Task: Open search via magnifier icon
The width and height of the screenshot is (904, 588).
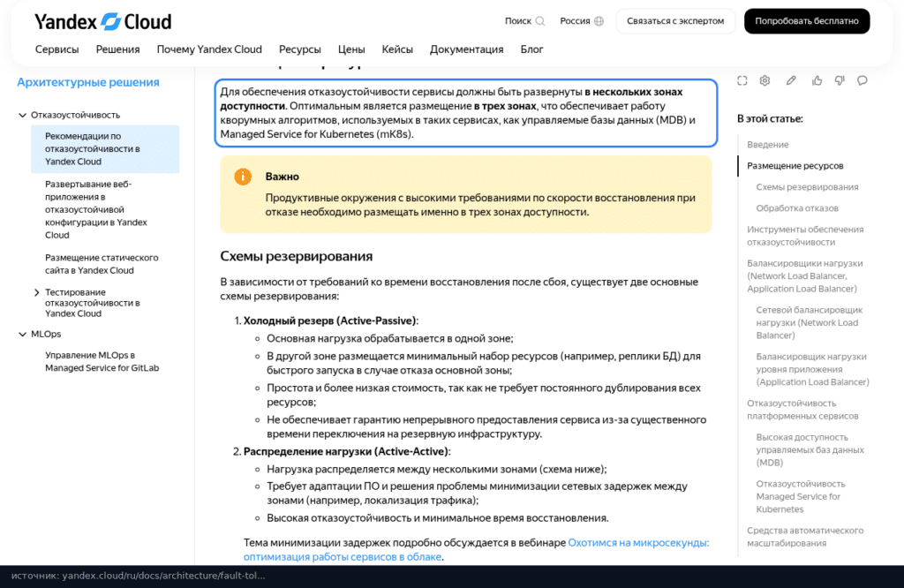Action: coord(540,21)
